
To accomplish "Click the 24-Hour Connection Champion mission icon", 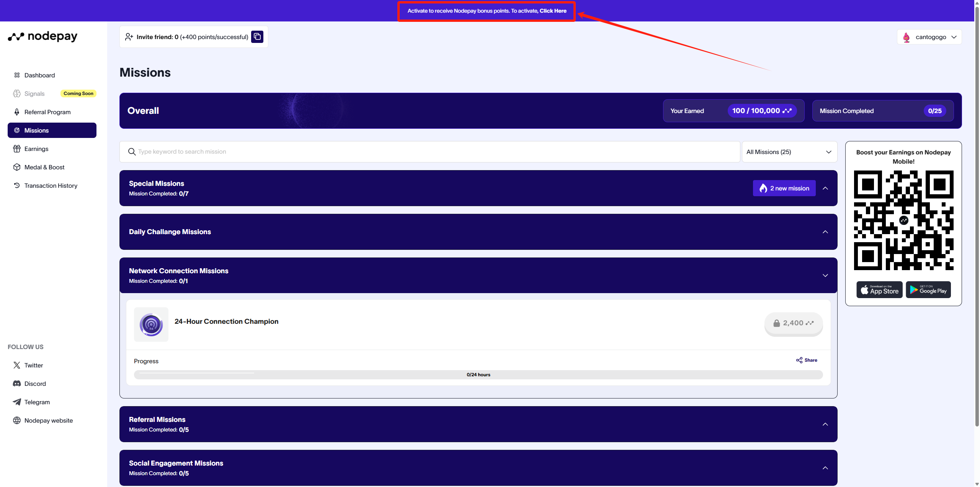I will coord(151,325).
